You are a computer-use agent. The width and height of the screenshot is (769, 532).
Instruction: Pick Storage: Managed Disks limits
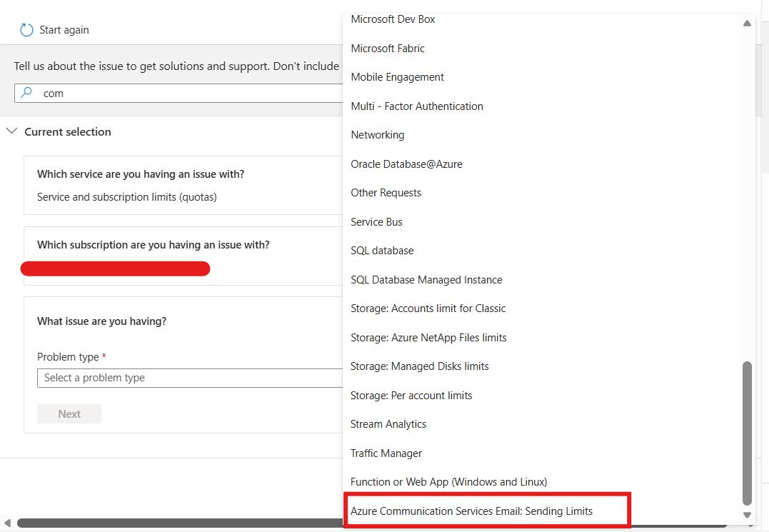tap(419, 367)
